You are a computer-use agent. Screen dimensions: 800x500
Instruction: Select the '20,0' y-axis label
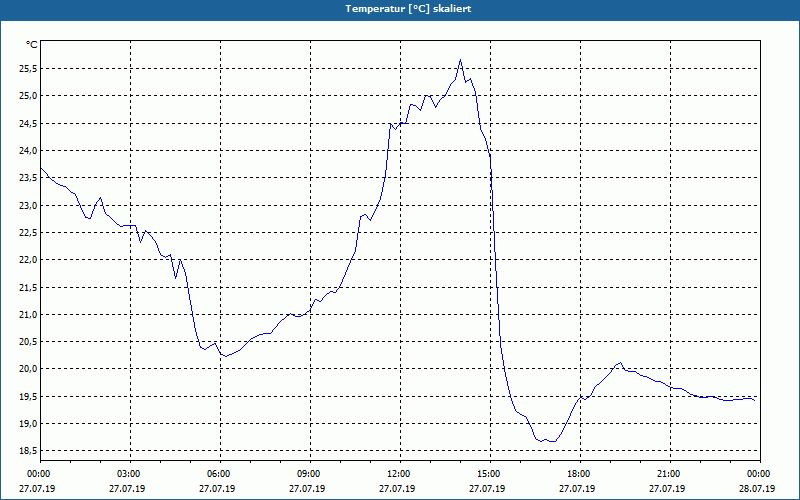[28, 369]
